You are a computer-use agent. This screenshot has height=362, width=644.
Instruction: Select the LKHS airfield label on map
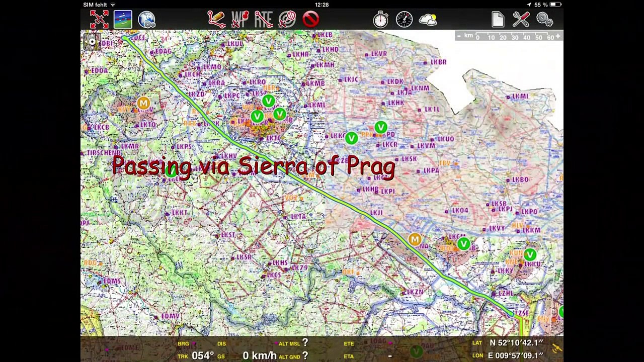point(280,263)
